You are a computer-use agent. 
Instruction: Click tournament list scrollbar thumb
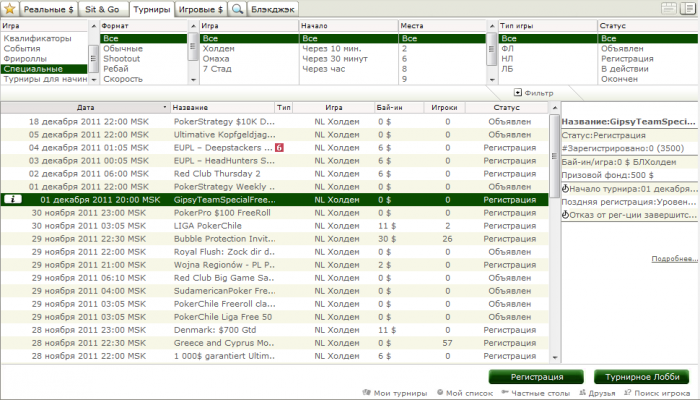pos(554,156)
